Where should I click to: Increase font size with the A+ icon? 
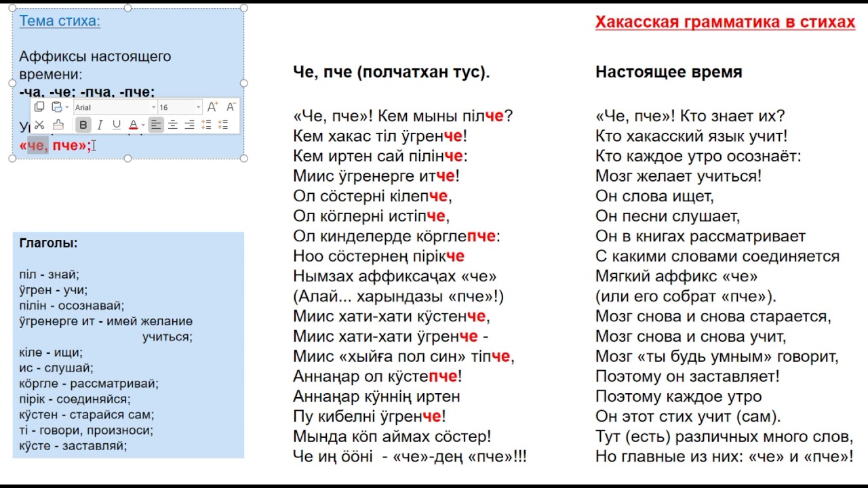(212, 107)
